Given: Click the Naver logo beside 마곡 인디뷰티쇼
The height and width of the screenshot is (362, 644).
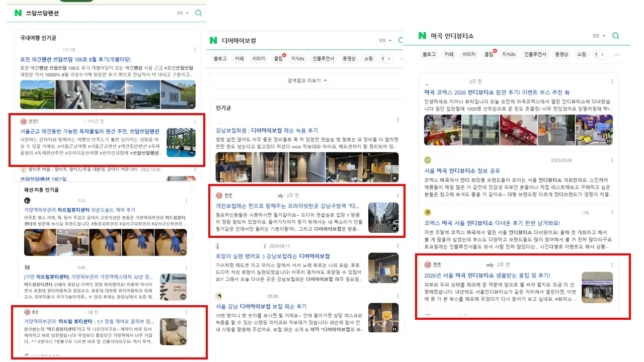Looking at the screenshot, I should (423, 36).
